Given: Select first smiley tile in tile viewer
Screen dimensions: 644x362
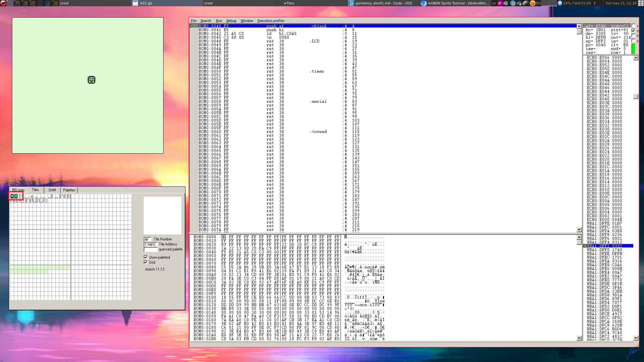Looking at the screenshot, I should click(x=12, y=196).
